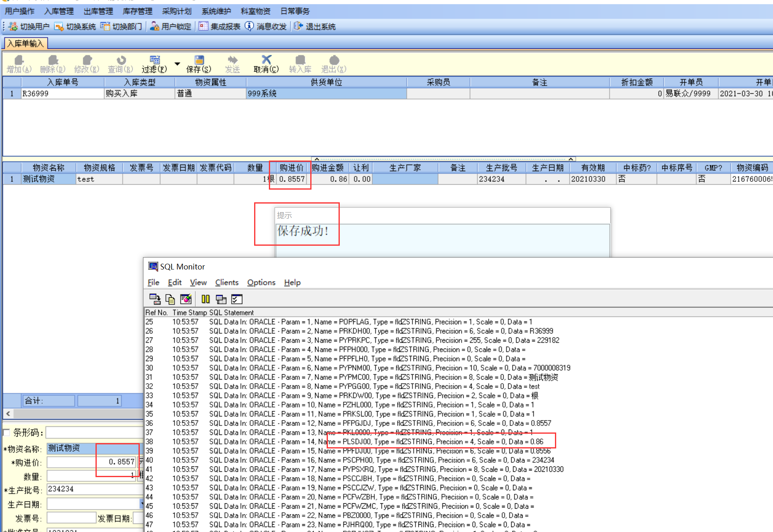Select SQL Monitor row with Ref No. 38
The image size is (773, 532).
(x=458, y=441)
